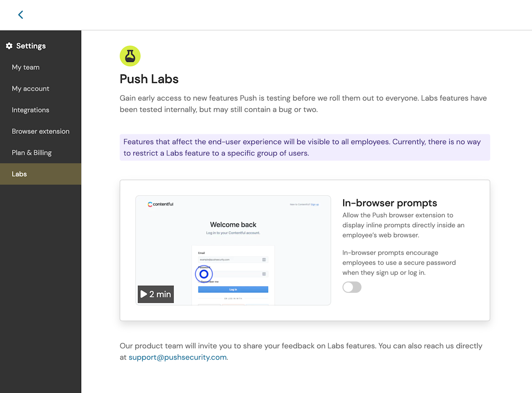
Task: Open the Integrations settings section
Action: click(30, 110)
